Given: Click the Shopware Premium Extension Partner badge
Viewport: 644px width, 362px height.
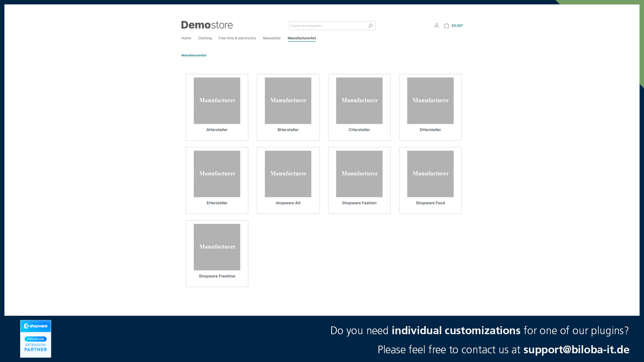Looking at the screenshot, I should coord(36,339).
